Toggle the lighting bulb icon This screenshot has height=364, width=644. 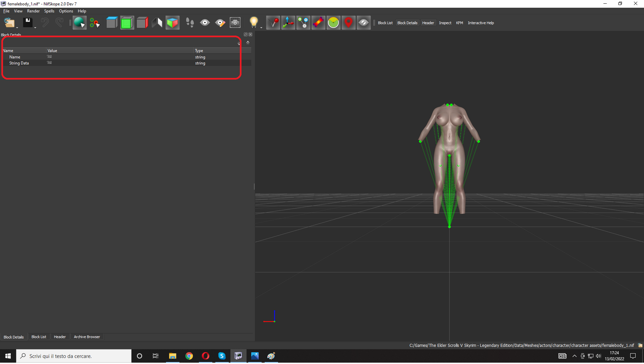pyautogui.click(x=254, y=23)
